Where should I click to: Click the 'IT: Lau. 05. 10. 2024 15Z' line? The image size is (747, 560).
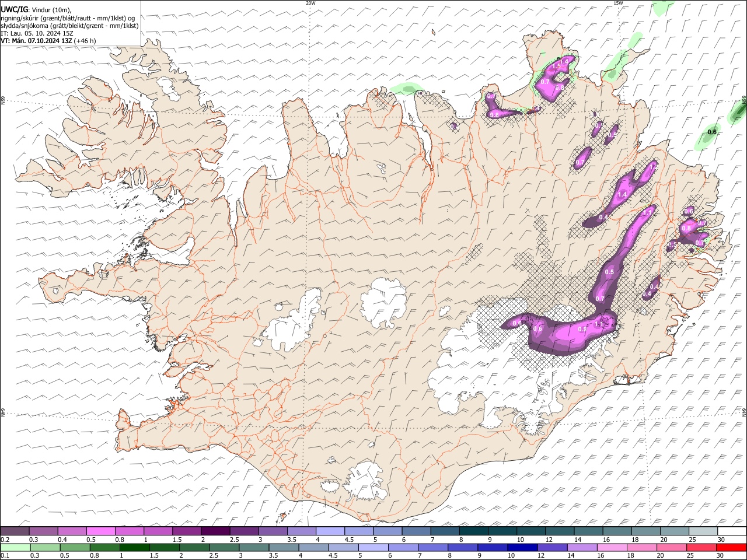[37, 33]
